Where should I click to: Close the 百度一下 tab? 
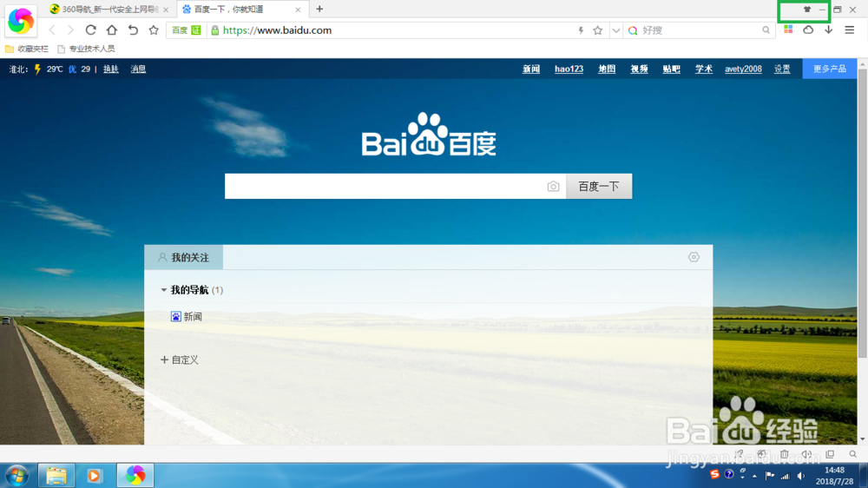tap(298, 10)
